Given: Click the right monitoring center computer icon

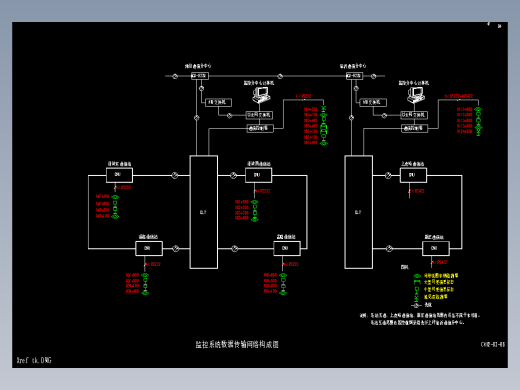Looking at the screenshot, I should coord(415,95).
